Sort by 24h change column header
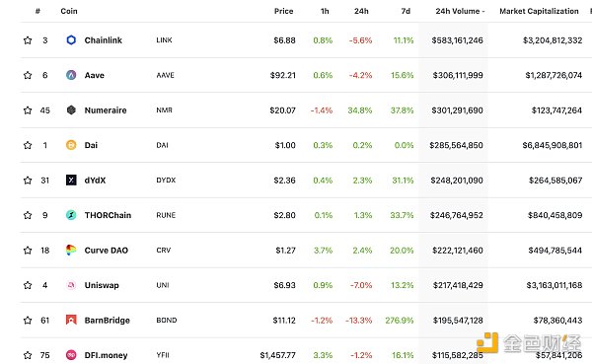 point(361,11)
